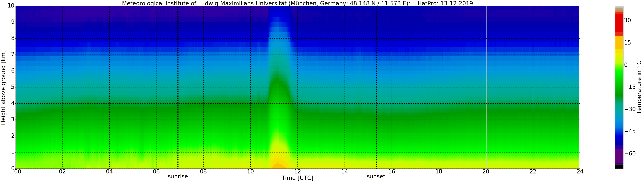Click the Time [UTC] axis title
The height and width of the screenshot is (182, 644).
click(297, 178)
